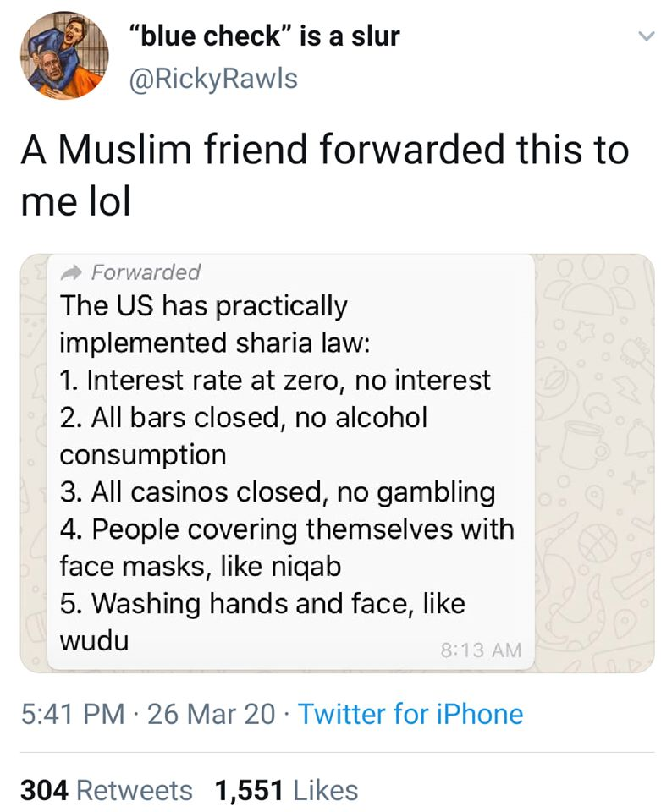Open the tweet options chevron menu
The image size is (661, 812).
click(644, 36)
